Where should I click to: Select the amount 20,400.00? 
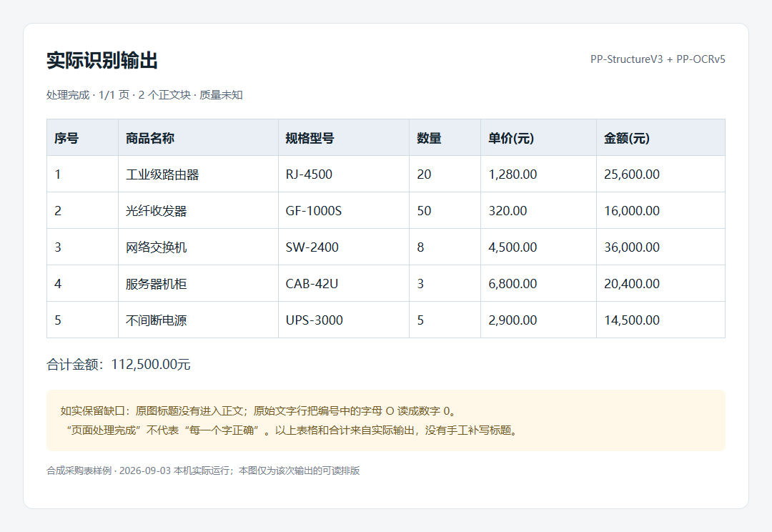(x=660, y=283)
